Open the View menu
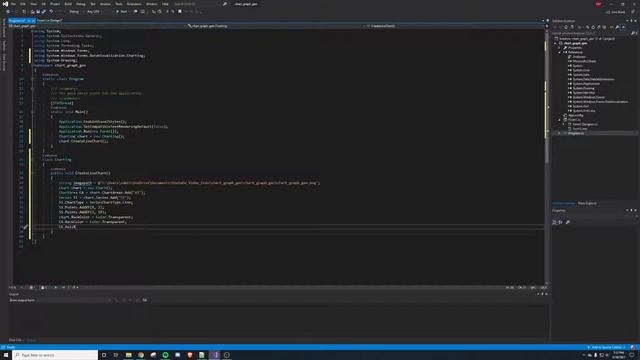This screenshot has height=360, width=640. 33,4
